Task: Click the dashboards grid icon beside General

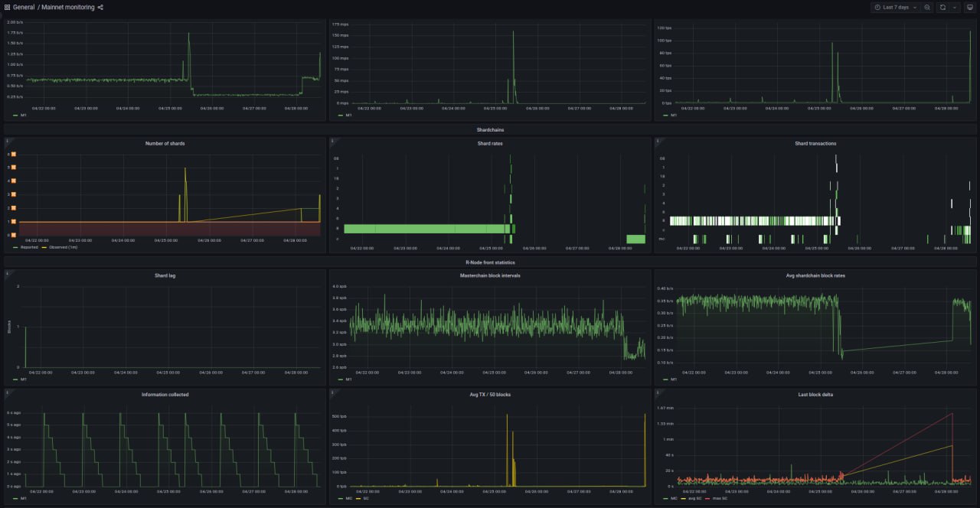Action: point(7,7)
